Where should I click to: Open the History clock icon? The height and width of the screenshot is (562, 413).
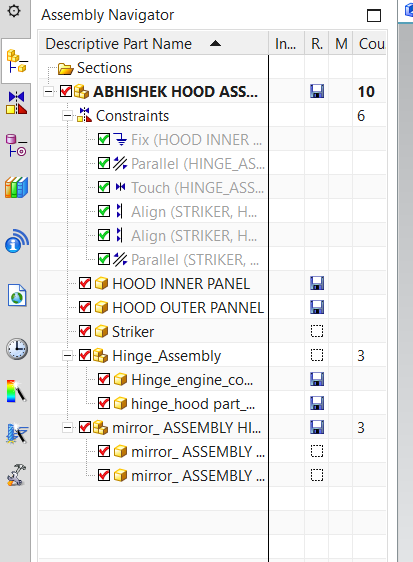click(x=17, y=348)
